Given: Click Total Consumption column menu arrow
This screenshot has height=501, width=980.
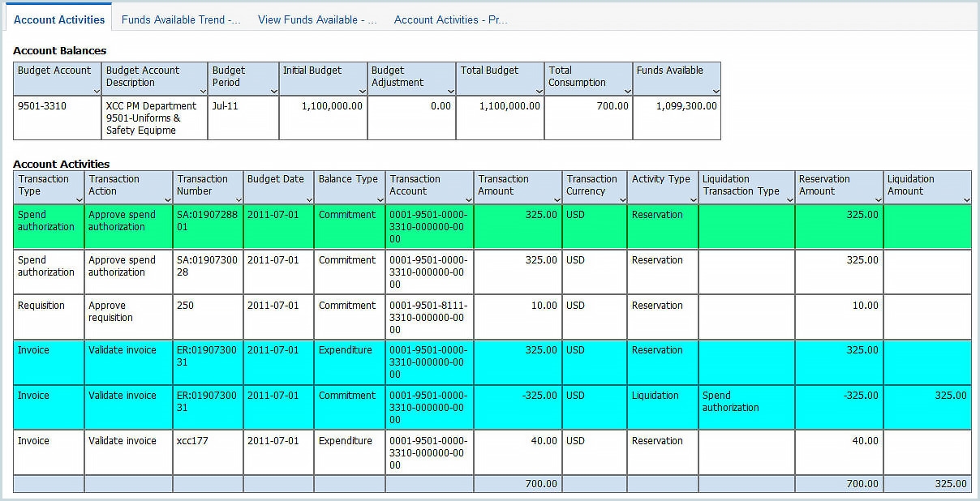Looking at the screenshot, I should (627, 92).
